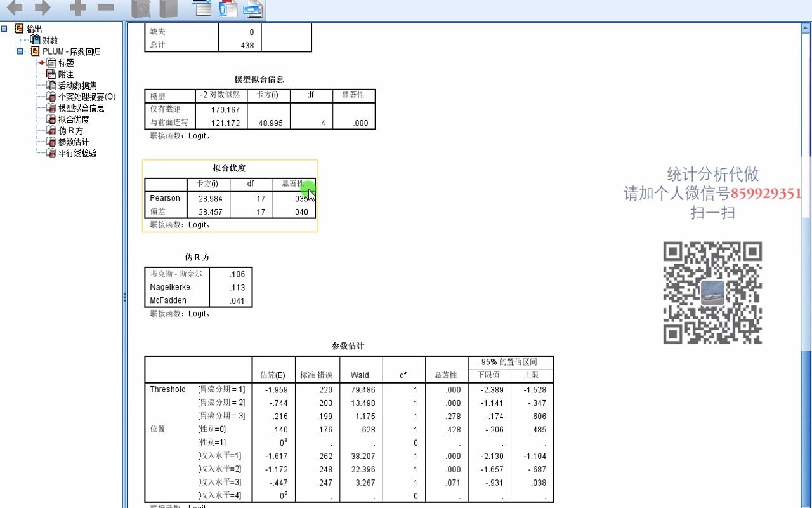This screenshot has width=812, height=508.
Task: Select the 输出 root outline item
Action: (34, 29)
